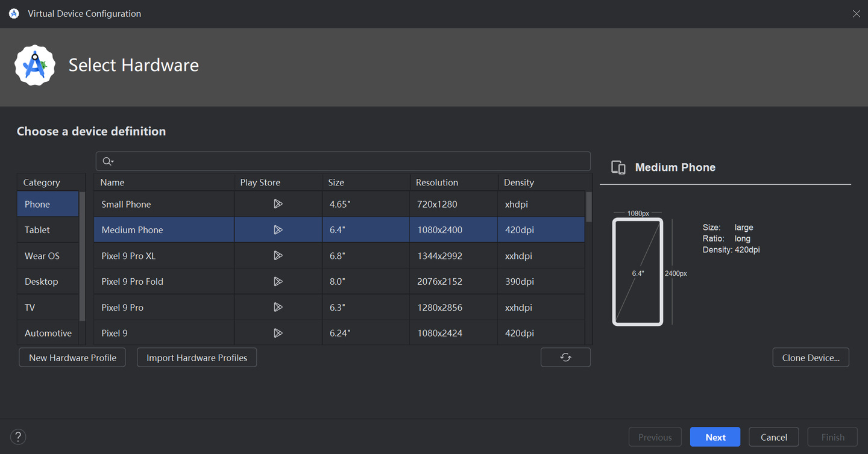Image resolution: width=868 pixels, height=454 pixels.
Task: Open the help question mark icon
Action: click(18, 437)
